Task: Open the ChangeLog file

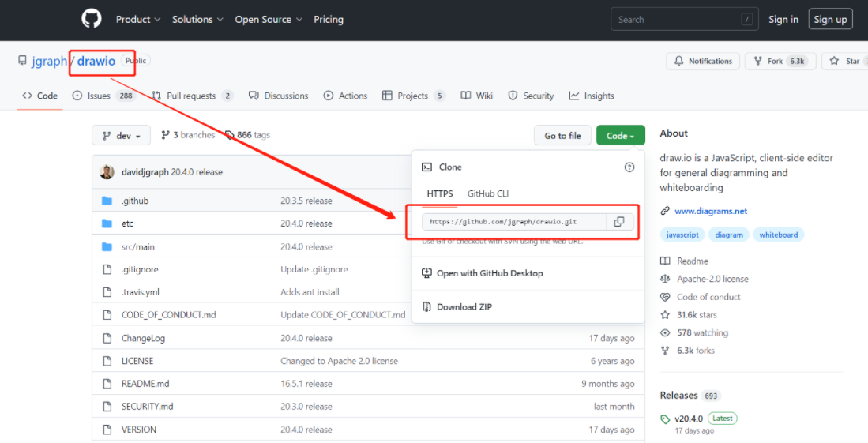Action: point(143,338)
